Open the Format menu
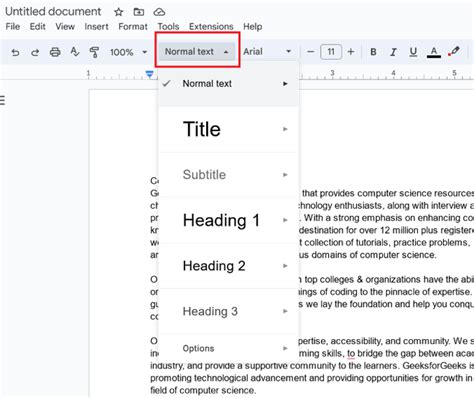 [x=133, y=27]
